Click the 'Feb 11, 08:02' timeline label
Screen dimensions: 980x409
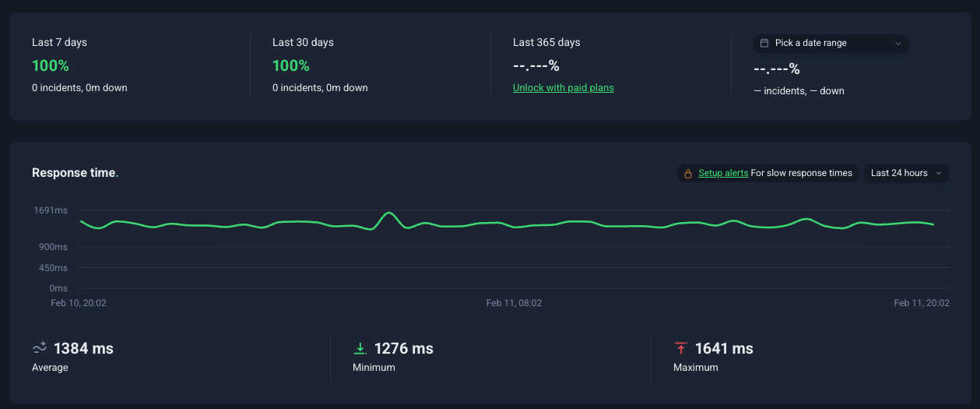[x=514, y=303]
